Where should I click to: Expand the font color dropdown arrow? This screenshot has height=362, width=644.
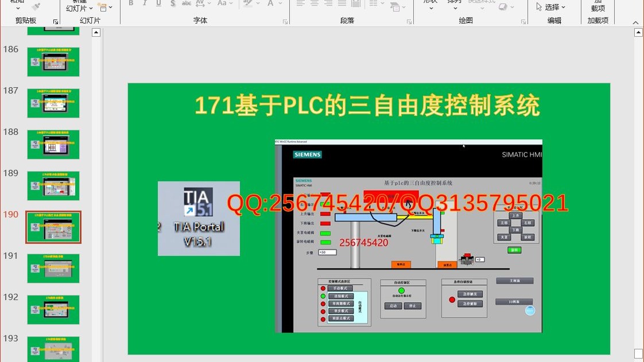(x=280, y=3)
